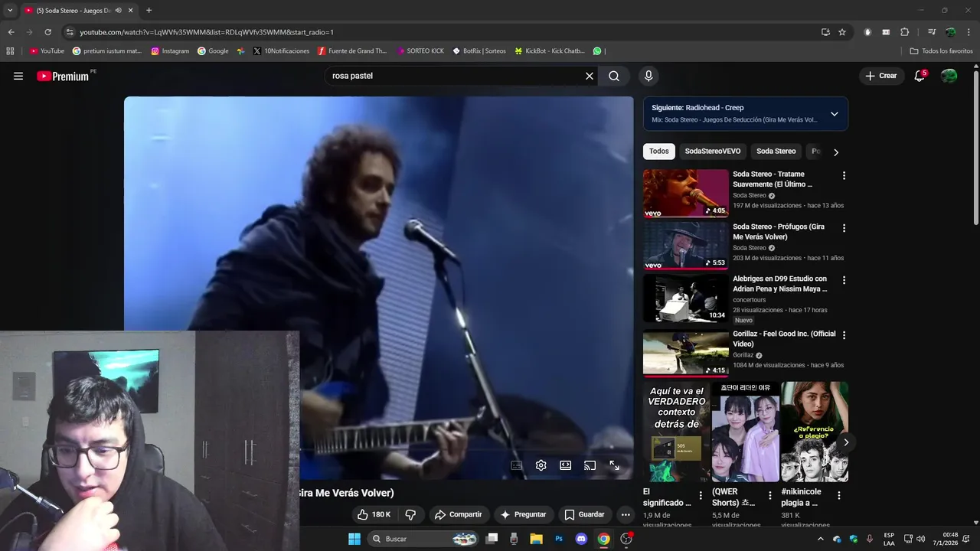Screen dimensions: 980x551
Task: Open options for the Prófugos video
Action: coord(844,228)
